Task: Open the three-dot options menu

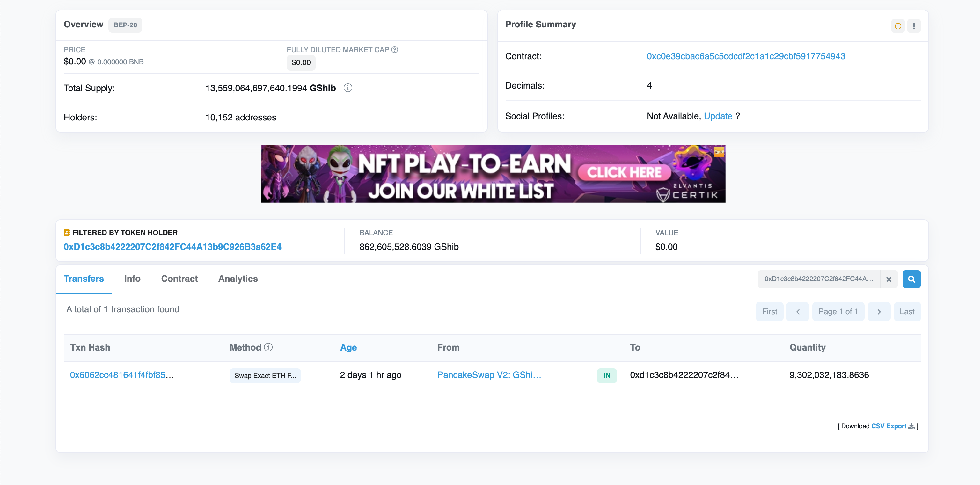Action: pyautogui.click(x=914, y=26)
